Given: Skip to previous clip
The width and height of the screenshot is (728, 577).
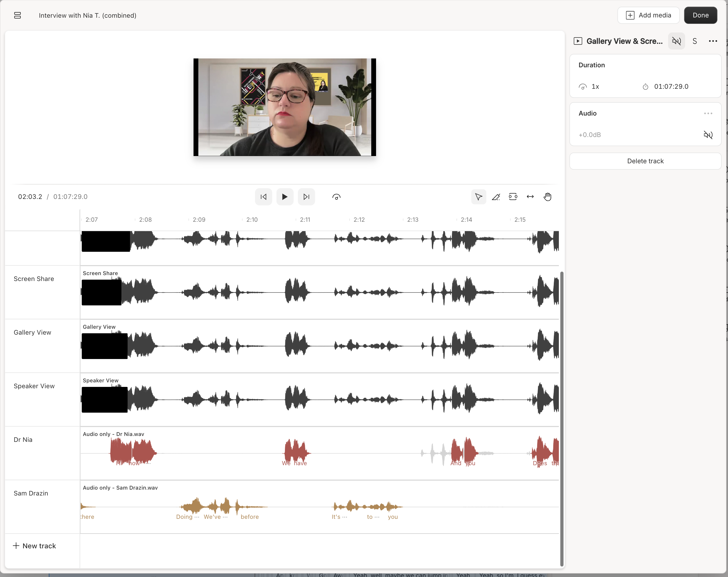Looking at the screenshot, I should click(263, 197).
